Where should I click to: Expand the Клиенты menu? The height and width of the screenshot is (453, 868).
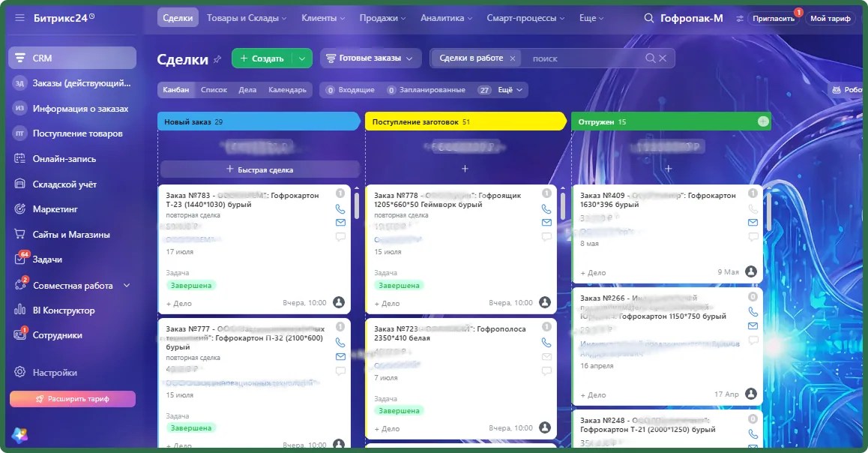[323, 18]
